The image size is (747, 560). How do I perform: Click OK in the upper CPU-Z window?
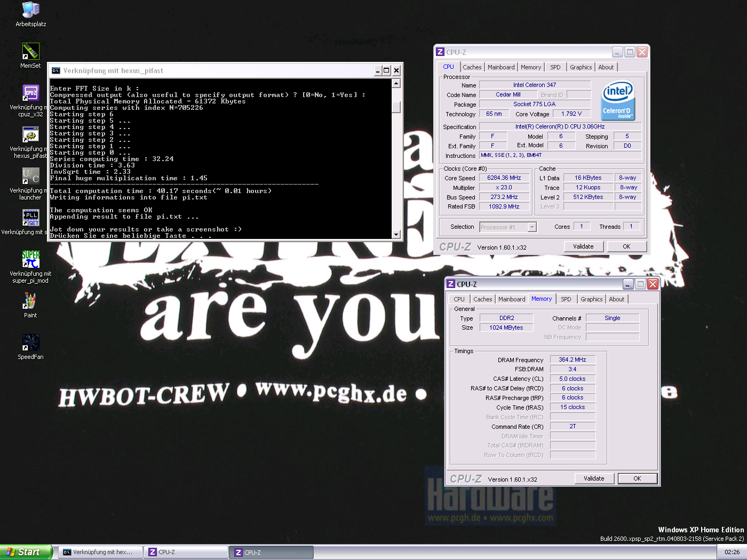(626, 246)
